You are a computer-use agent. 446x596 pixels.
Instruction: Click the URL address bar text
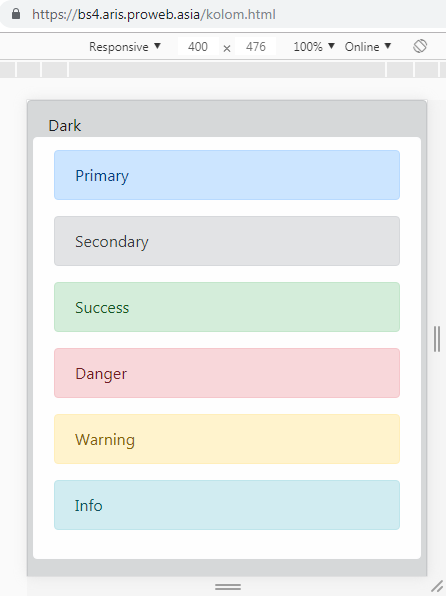tap(154, 14)
